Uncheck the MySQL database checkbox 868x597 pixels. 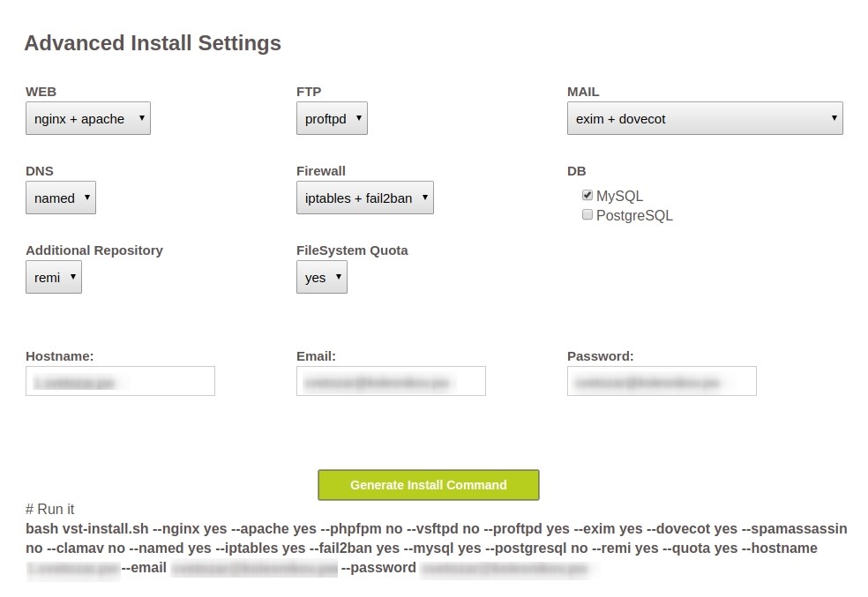tap(587, 196)
